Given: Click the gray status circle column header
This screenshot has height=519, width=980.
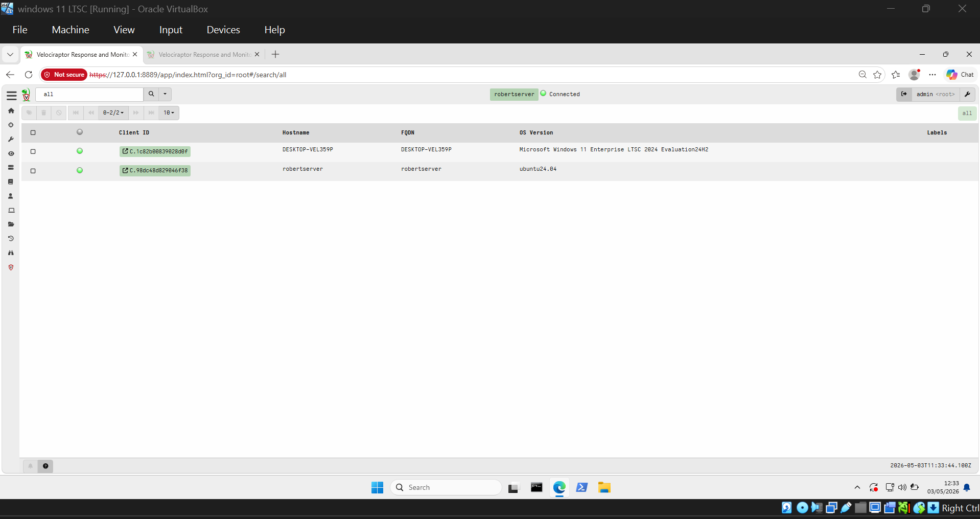Looking at the screenshot, I should (x=80, y=132).
